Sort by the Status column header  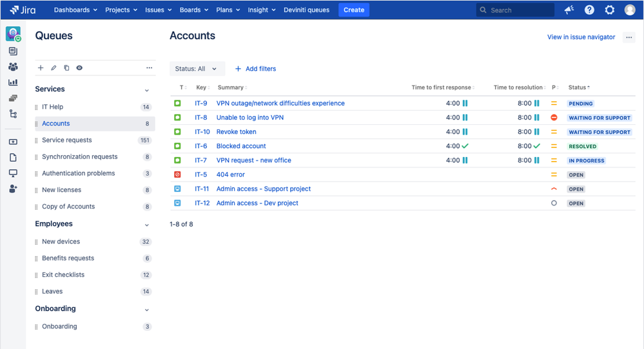pos(579,88)
